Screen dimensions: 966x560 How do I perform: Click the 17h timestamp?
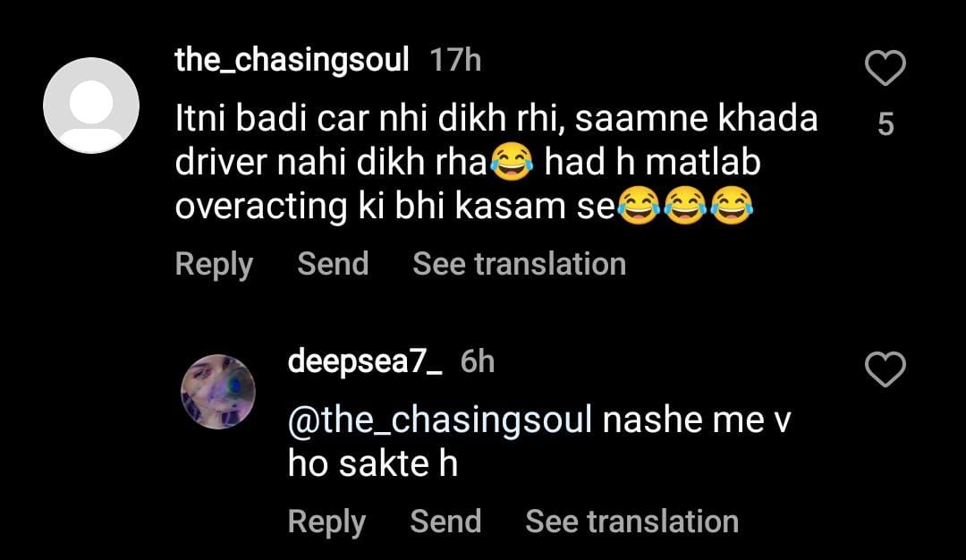coord(455,61)
